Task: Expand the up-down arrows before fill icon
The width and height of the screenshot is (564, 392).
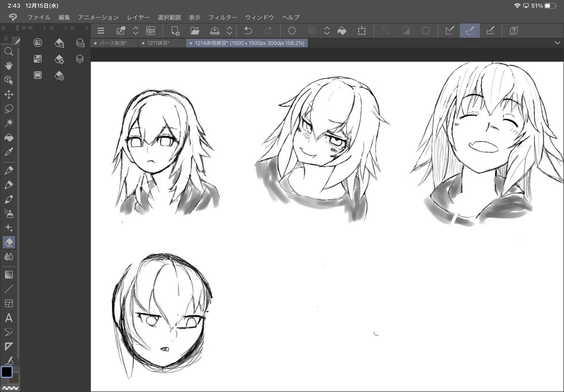Action: tap(327, 31)
